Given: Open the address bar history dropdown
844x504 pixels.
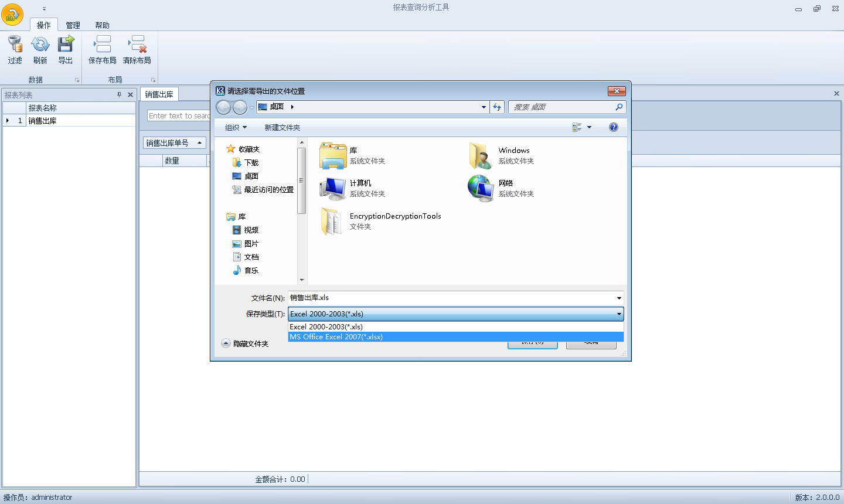Looking at the screenshot, I should coord(484,107).
